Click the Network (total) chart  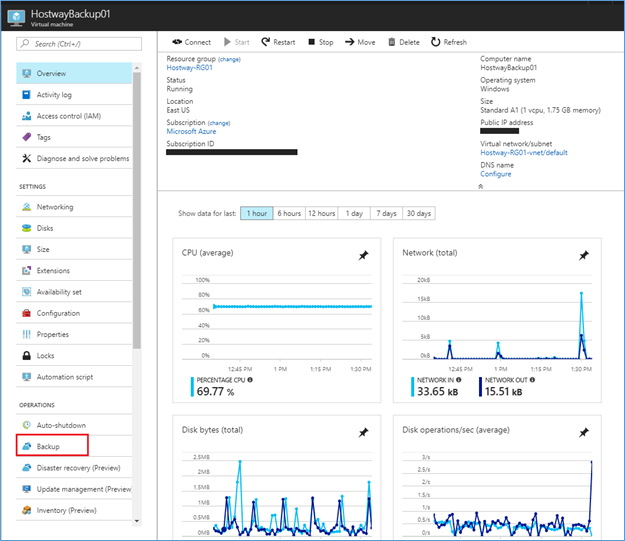coord(497,320)
